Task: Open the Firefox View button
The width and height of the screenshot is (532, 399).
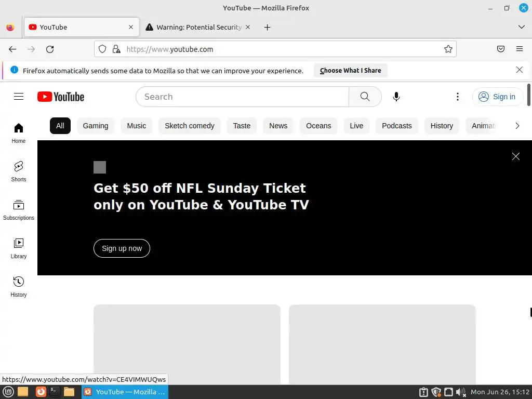Action: [x=10, y=27]
